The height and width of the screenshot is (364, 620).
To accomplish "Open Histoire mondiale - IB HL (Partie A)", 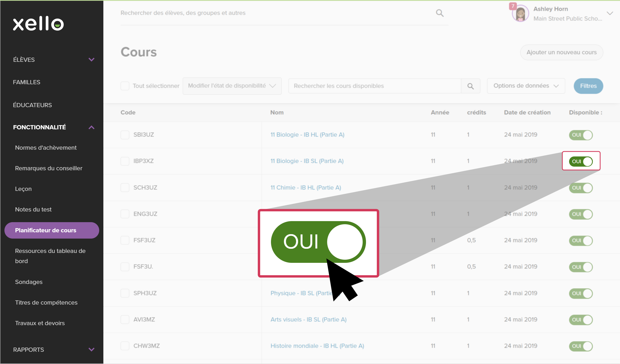I will [x=317, y=346].
